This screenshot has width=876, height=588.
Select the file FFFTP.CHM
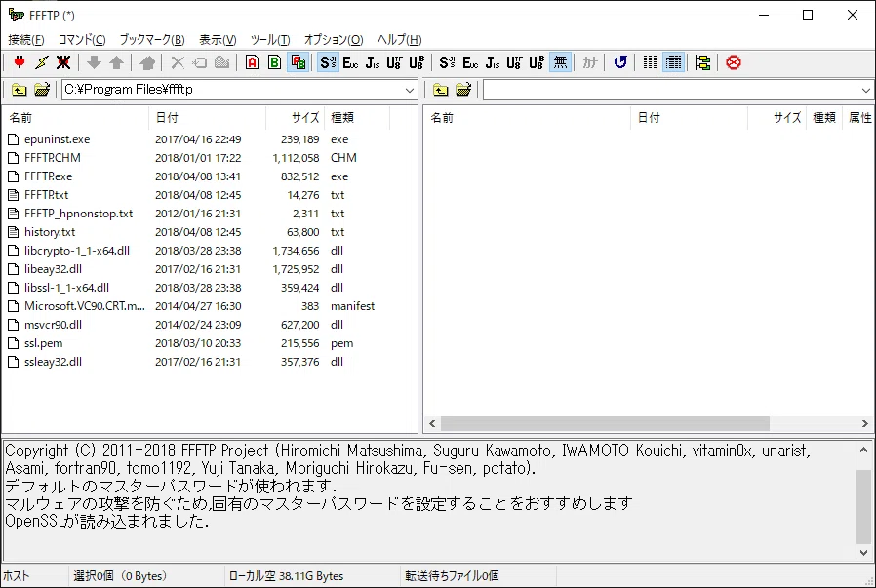53,158
